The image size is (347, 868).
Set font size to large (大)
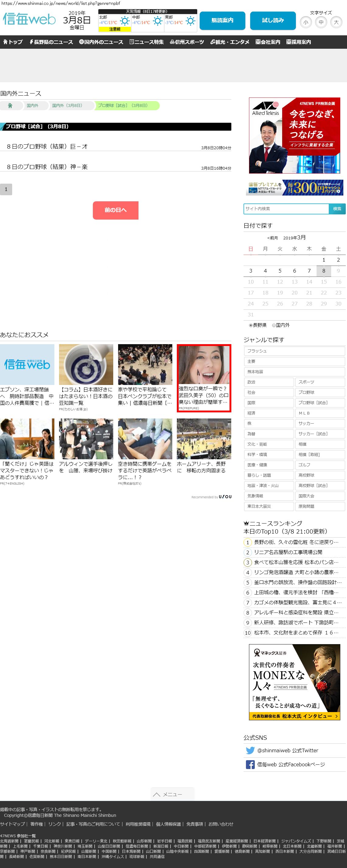coord(336,22)
